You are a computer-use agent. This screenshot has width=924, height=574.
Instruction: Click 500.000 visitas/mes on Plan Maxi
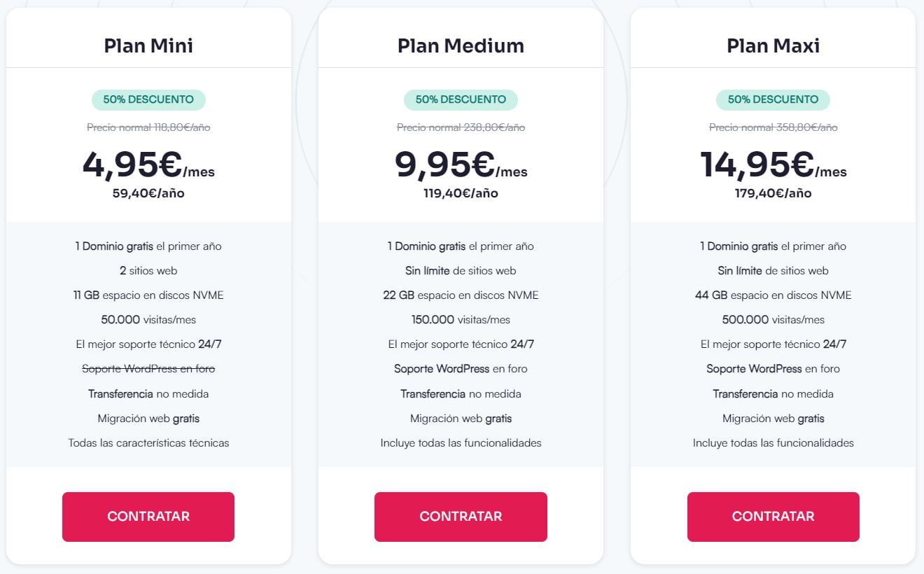tap(773, 319)
